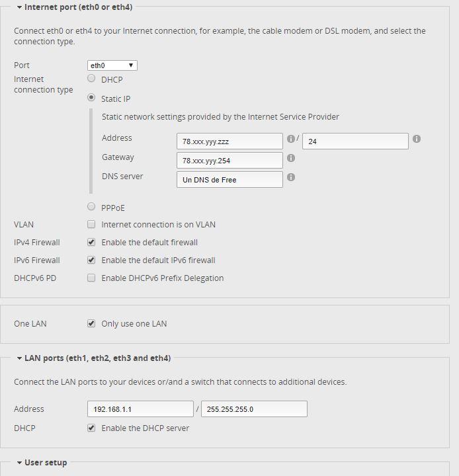Open the Port eth0 dropdown
The width and height of the screenshot is (459, 476).
pyautogui.click(x=112, y=65)
